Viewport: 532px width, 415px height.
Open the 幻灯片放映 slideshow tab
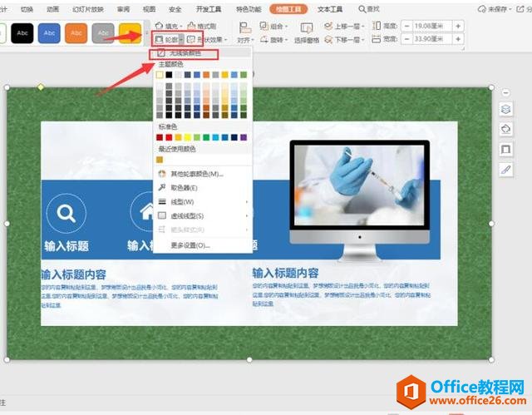(x=88, y=9)
